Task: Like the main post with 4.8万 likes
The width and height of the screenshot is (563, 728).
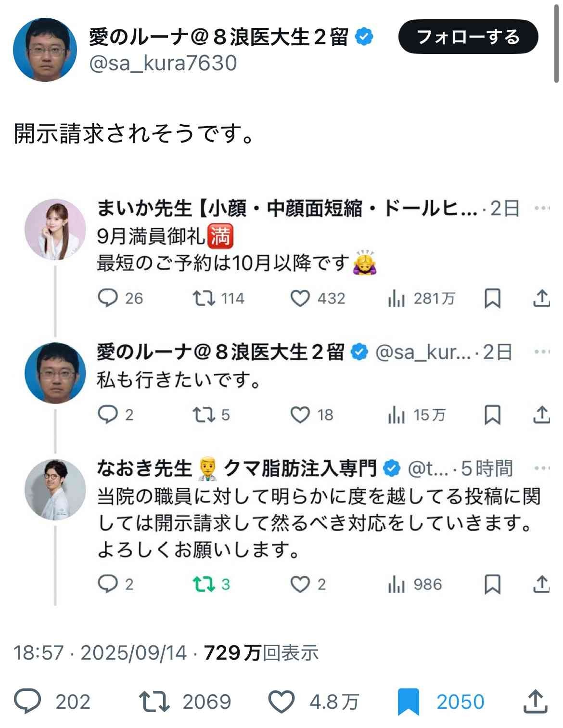Action: 281,701
